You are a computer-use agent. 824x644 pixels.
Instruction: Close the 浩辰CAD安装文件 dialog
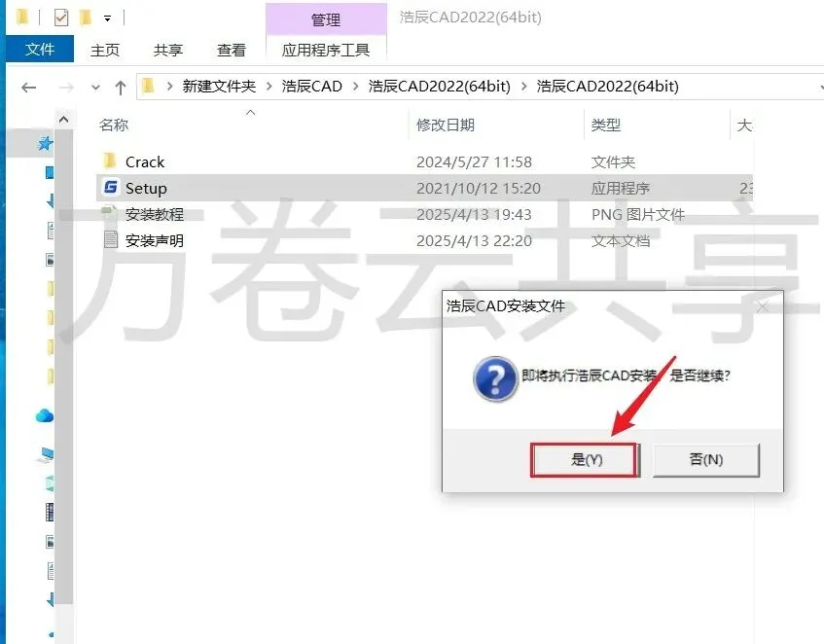763,306
